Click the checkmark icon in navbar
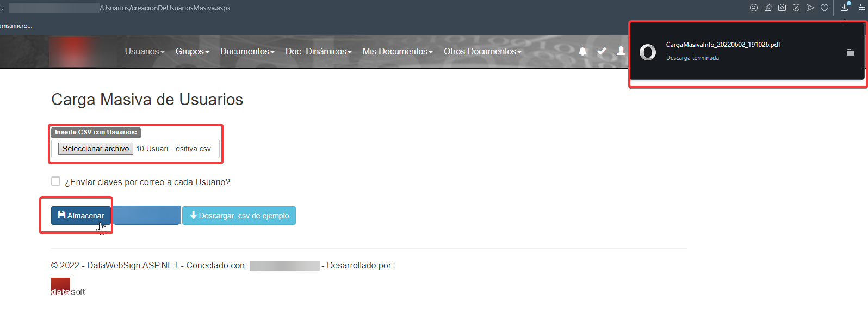The height and width of the screenshot is (318, 868). [602, 51]
